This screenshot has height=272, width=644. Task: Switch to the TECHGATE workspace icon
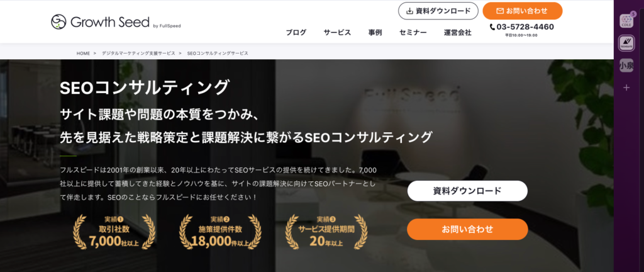tap(627, 43)
